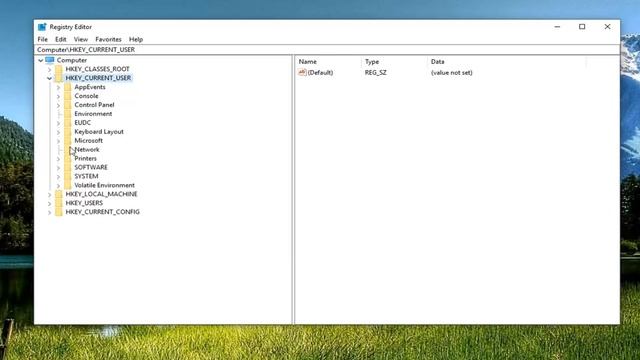Expand the AppEvents key arrow
640x360 pixels.
coord(58,87)
